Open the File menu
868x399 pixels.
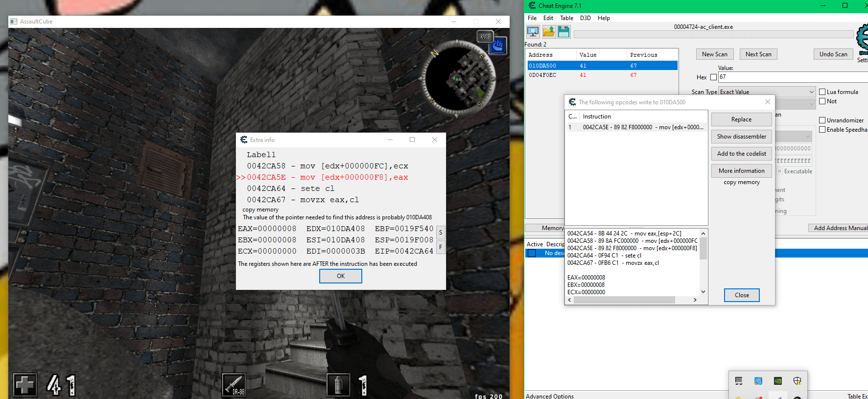tap(532, 18)
